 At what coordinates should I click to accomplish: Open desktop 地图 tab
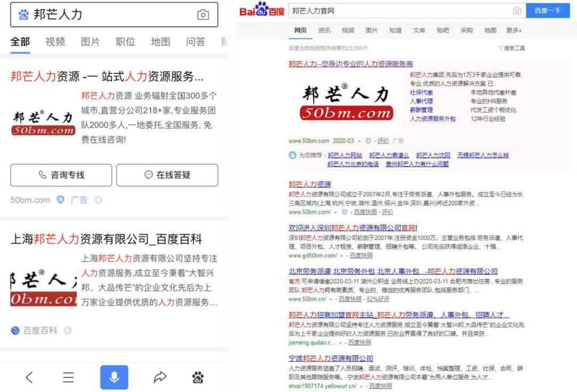click(x=490, y=30)
